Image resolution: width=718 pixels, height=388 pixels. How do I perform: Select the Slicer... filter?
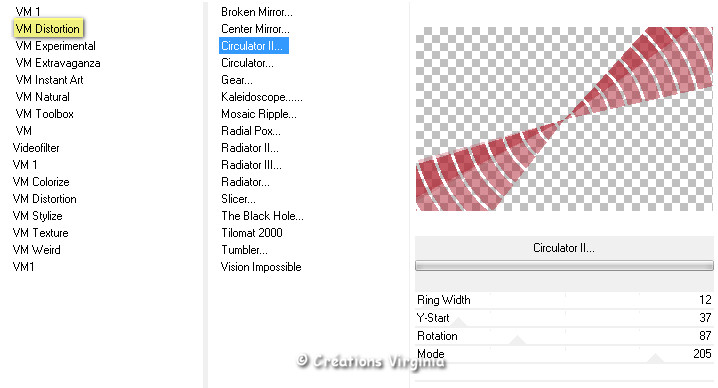238,199
